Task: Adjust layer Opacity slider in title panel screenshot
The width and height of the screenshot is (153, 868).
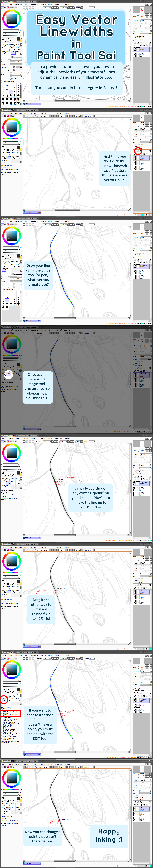Action: point(146,34)
